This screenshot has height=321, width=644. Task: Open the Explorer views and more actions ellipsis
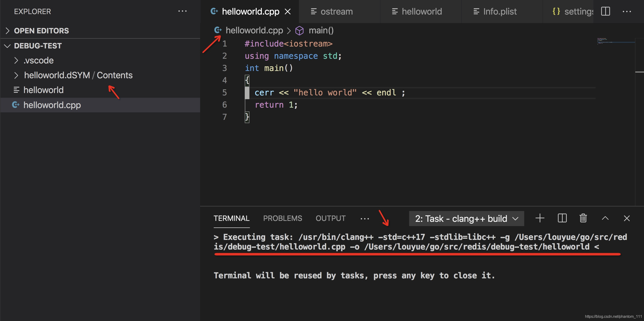tap(182, 11)
